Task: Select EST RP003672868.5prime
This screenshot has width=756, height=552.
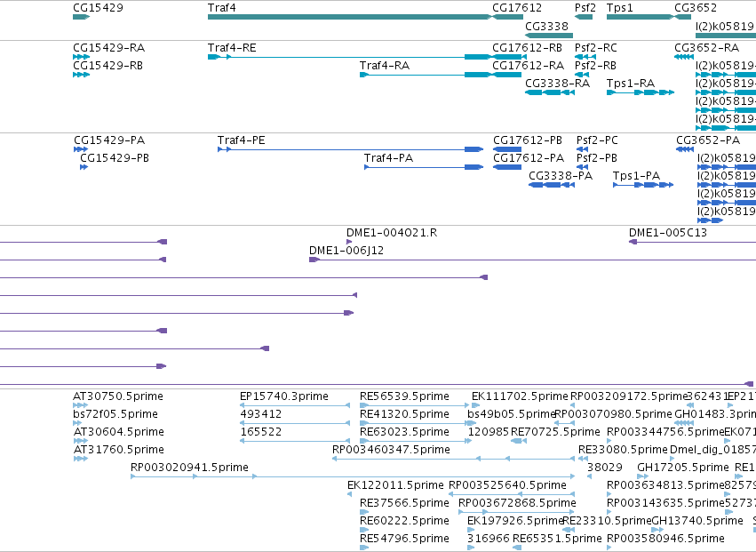Action: tap(516, 512)
